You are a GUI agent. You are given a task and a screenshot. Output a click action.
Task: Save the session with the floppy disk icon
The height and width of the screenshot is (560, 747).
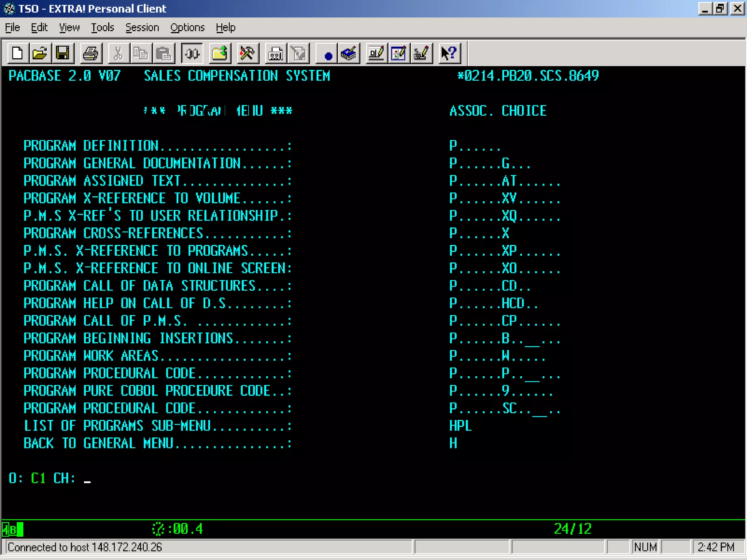pyautogui.click(x=62, y=54)
